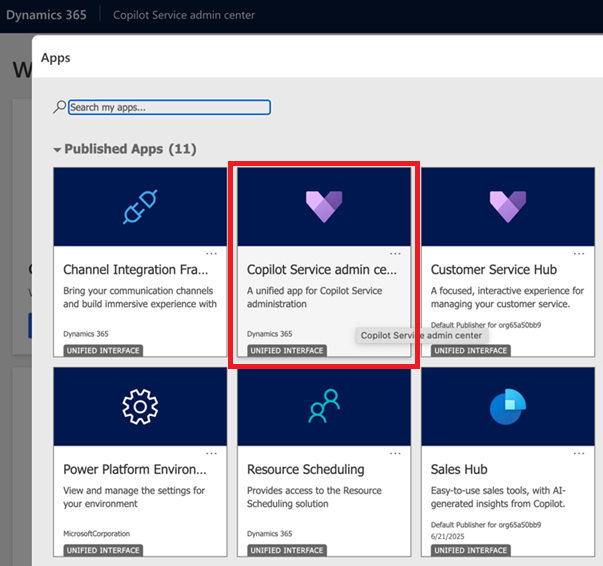The width and height of the screenshot is (603, 566).
Task: Click Dynamics 365 publisher on Channel Integration card
Action: (x=86, y=334)
